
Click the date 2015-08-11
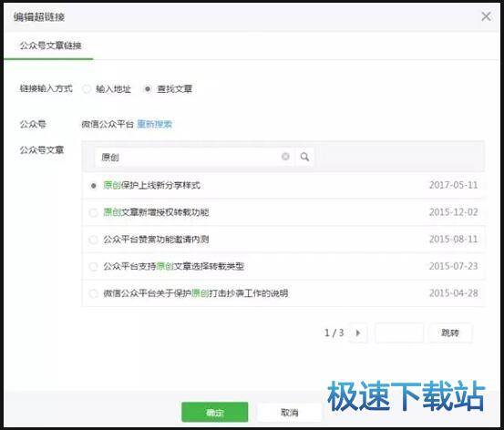(454, 240)
